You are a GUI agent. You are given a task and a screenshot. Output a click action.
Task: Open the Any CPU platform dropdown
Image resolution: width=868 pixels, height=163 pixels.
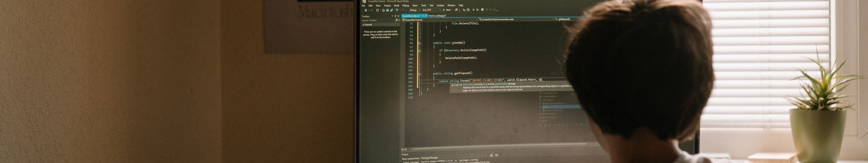coord(440,10)
